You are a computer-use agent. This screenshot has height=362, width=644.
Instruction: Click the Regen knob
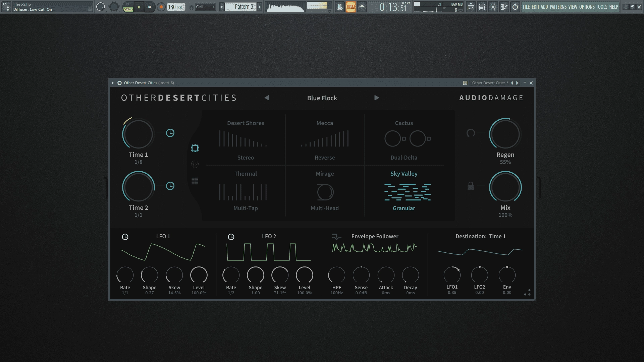pos(505,134)
